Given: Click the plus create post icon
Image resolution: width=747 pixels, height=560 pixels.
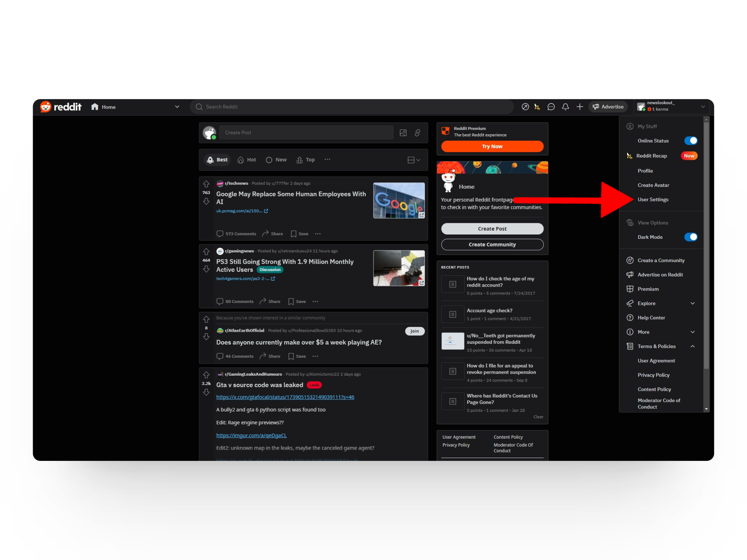Looking at the screenshot, I should (x=580, y=107).
